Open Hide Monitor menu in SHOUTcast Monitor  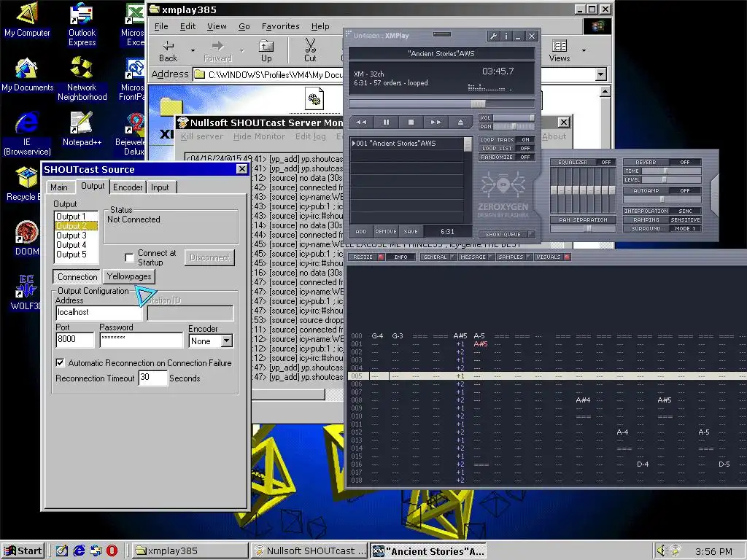(x=259, y=136)
